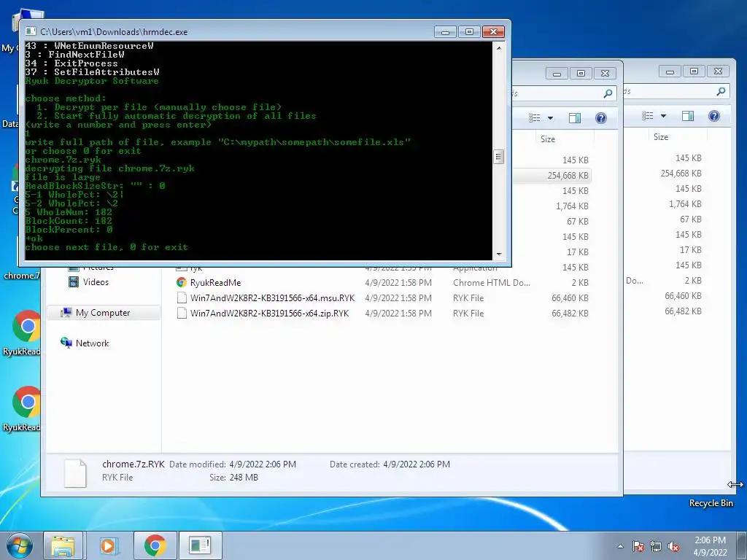This screenshot has height=560, width=747.
Task: Launch Windows Media Player from the taskbar
Action: 108,545
